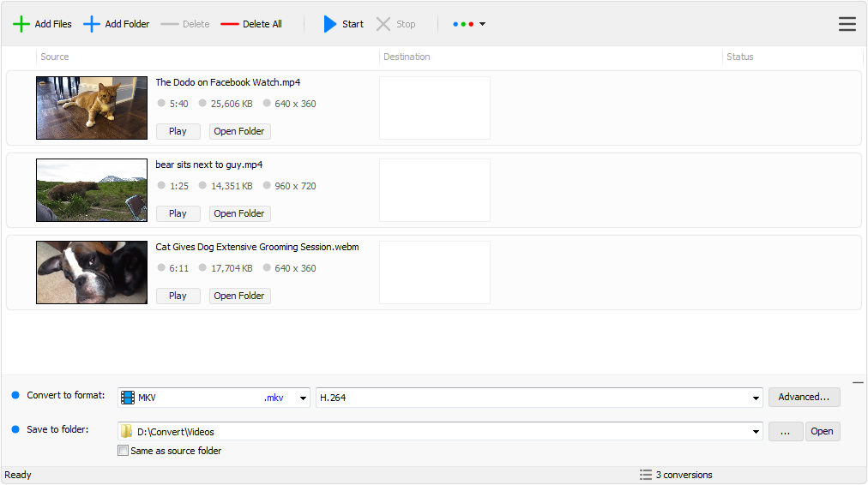Click the Source column header
This screenshot has width=868, height=485.
(x=55, y=57)
